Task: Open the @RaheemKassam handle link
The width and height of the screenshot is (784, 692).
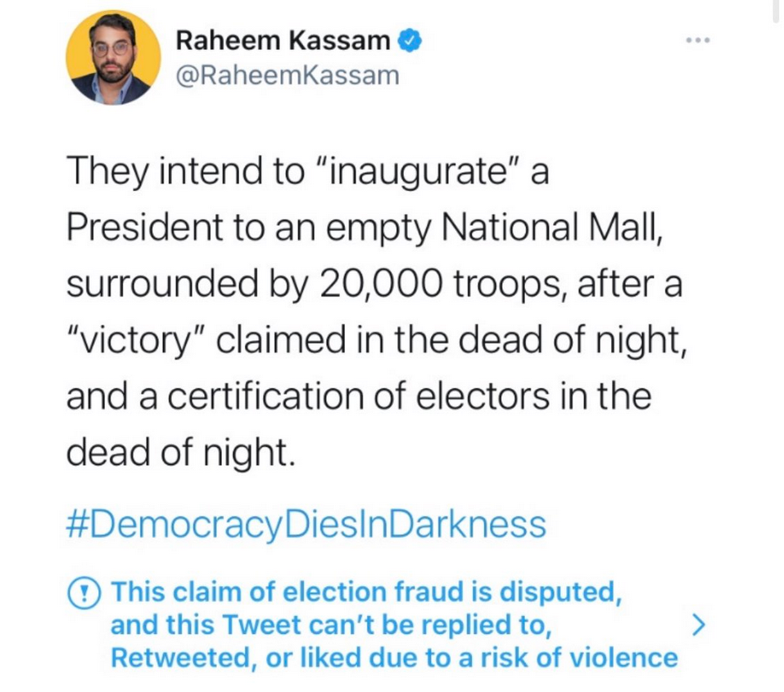Action: pos(288,76)
